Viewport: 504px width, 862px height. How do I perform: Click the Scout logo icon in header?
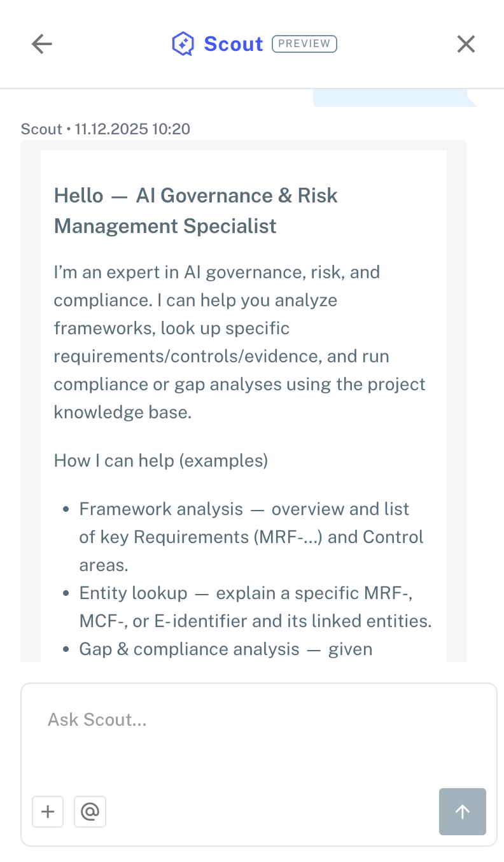click(x=183, y=44)
